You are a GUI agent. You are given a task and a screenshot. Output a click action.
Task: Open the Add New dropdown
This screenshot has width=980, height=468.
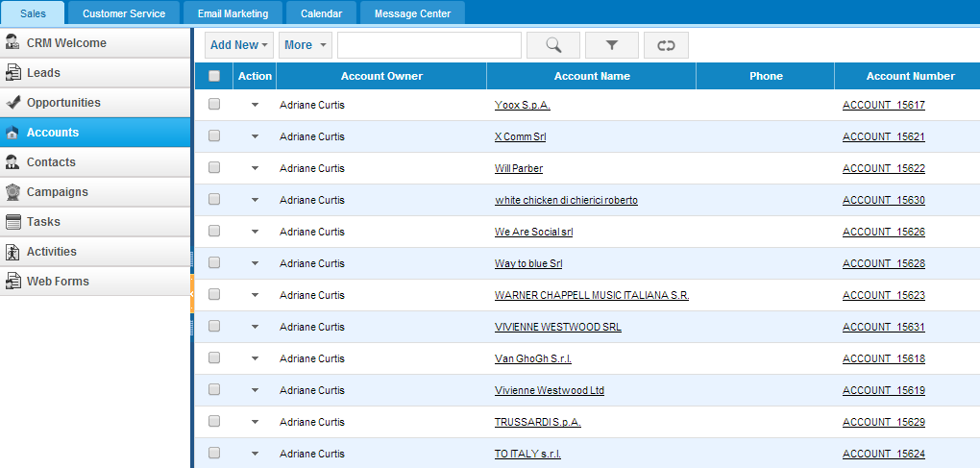pyautogui.click(x=238, y=45)
